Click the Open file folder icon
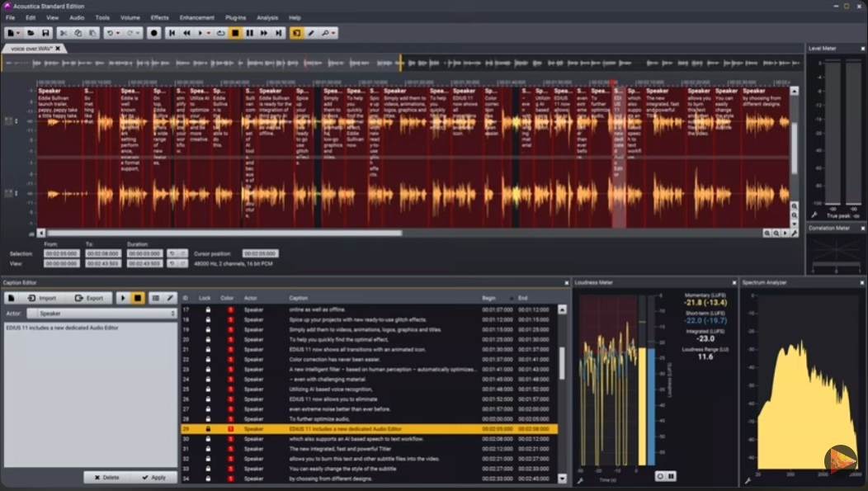Screen dimensions: 868x491 (x=31, y=33)
